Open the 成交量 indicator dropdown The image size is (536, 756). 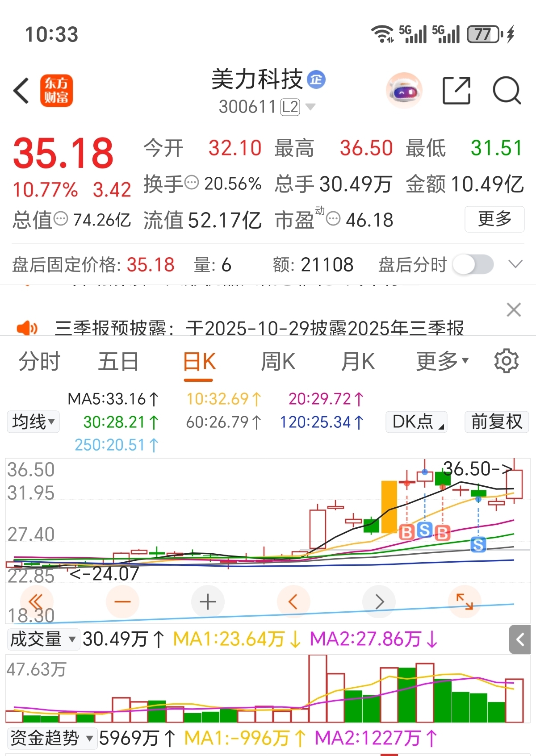43,639
